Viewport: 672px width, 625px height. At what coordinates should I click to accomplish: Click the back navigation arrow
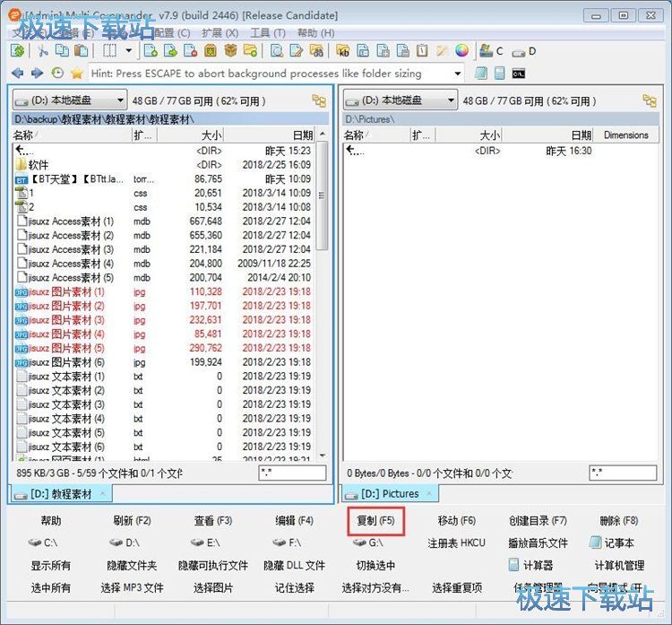(x=18, y=74)
